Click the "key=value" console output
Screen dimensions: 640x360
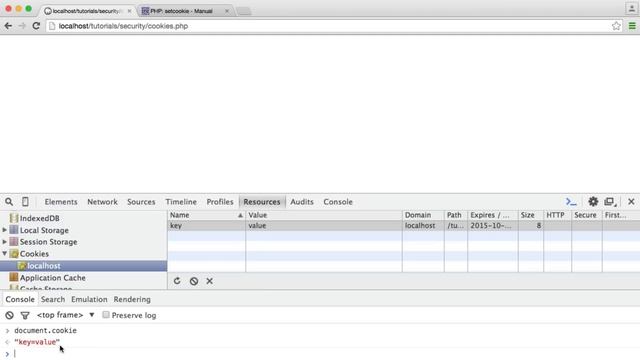tap(37, 342)
